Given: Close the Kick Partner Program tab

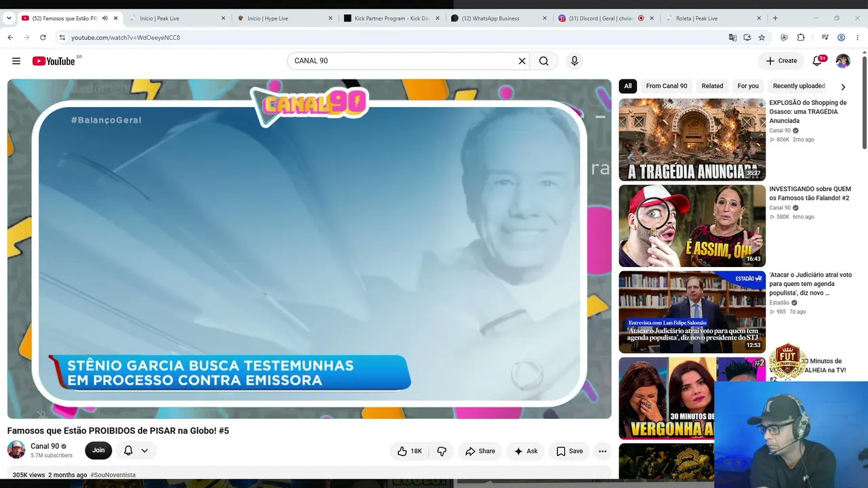Looking at the screenshot, I should coord(437,18).
